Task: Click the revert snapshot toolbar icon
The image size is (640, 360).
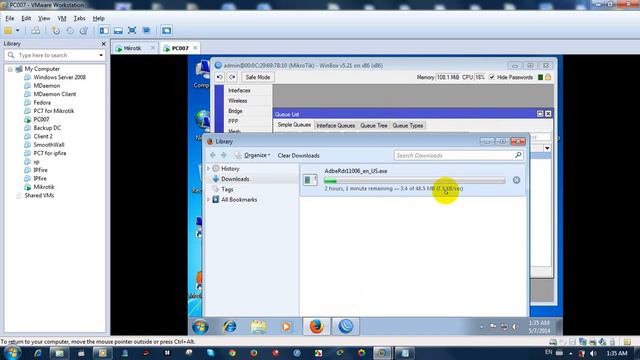Action: pyautogui.click(x=70, y=31)
